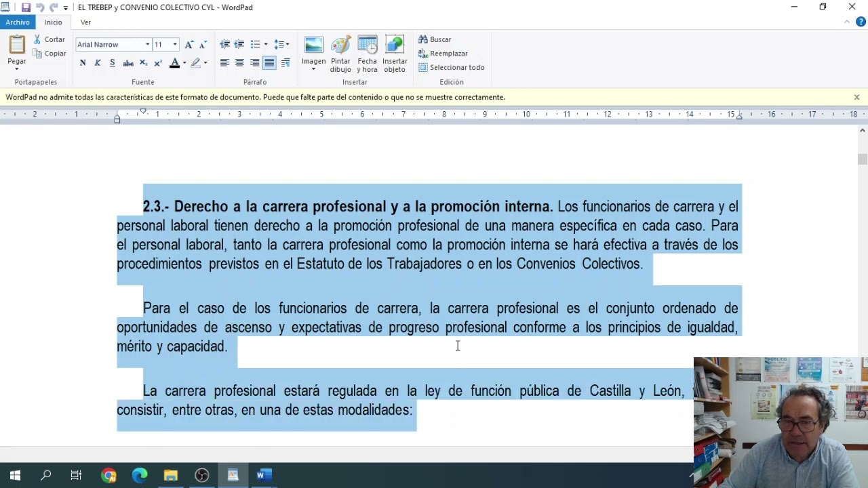Click Insertar objeto in the ribbon
Image resolution: width=868 pixels, height=488 pixels.
395,53
